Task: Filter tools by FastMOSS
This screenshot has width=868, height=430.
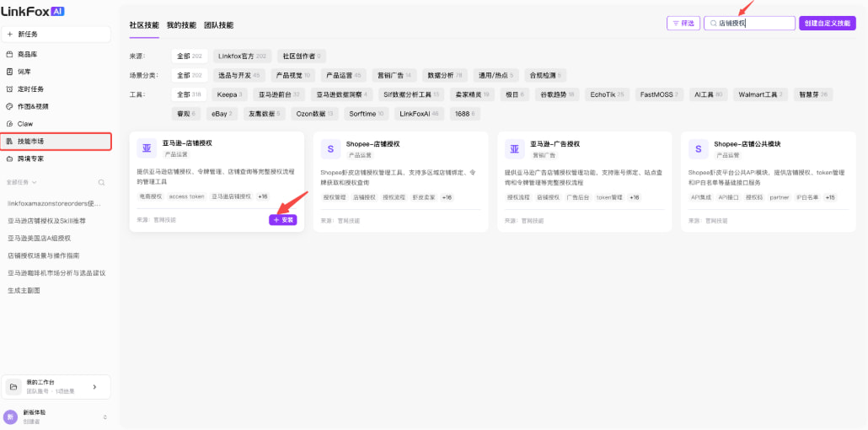Action: click(x=659, y=94)
